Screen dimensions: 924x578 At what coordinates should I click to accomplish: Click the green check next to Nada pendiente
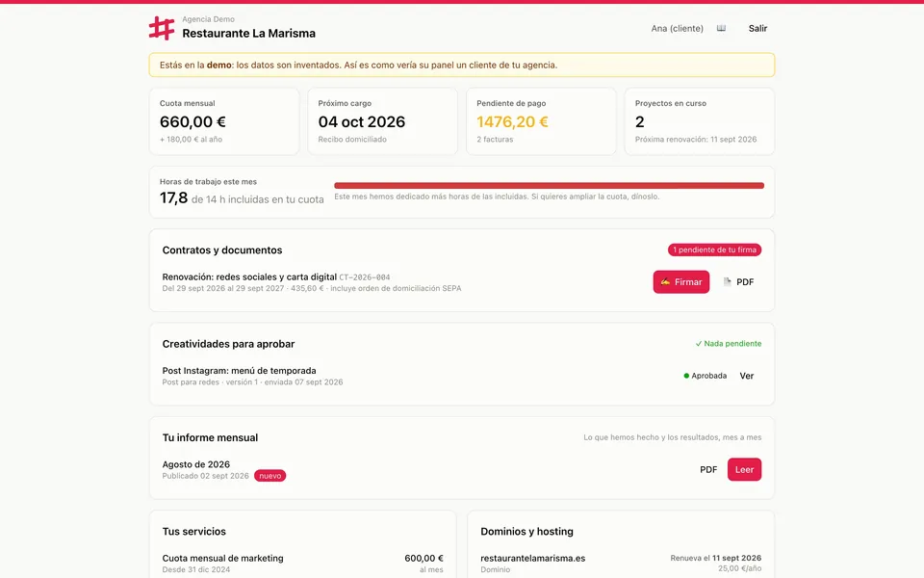coord(699,343)
